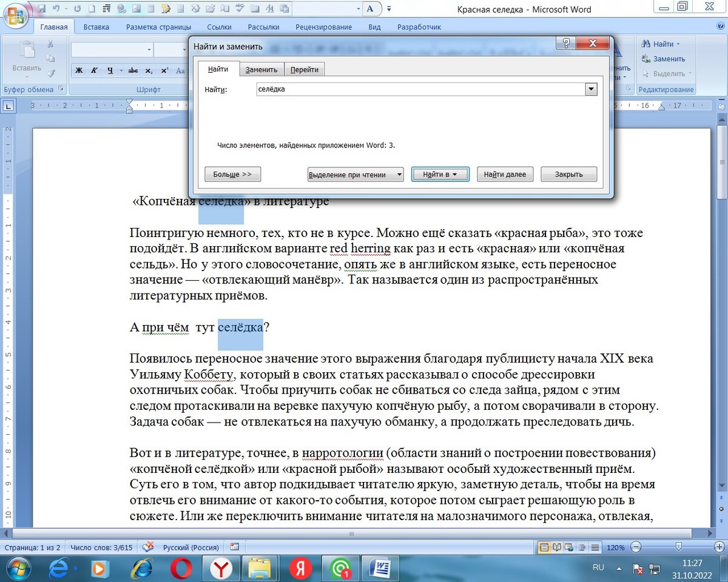Open the Найти в dropdown button
Screen dimensions: 728x582
(x=440, y=174)
